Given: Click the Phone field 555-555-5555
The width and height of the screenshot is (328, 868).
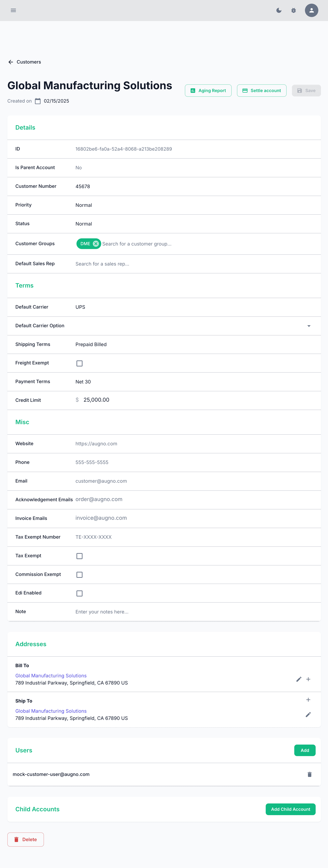Looking at the screenshot, I should coord(194,462).
